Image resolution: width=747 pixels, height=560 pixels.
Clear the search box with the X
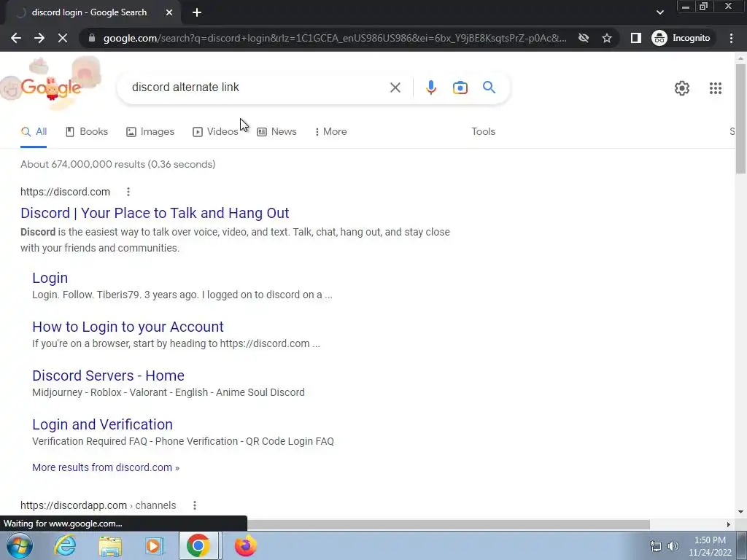click(x=395, y=87)
